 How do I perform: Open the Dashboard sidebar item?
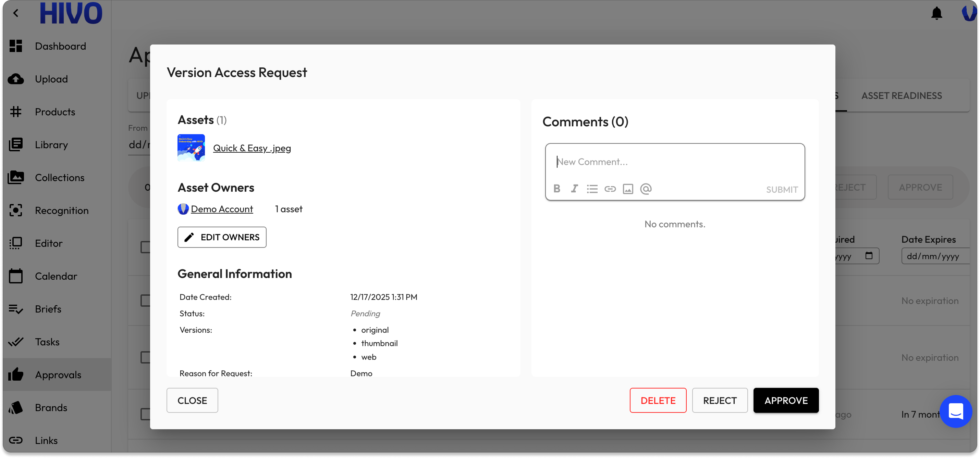tap(60, 46)
